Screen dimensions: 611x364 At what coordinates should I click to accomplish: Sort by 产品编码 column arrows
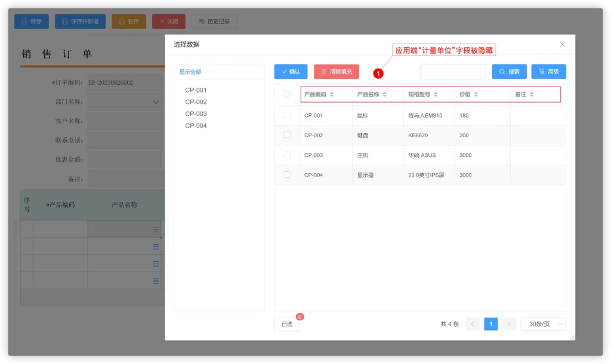(x=332, y=94)
